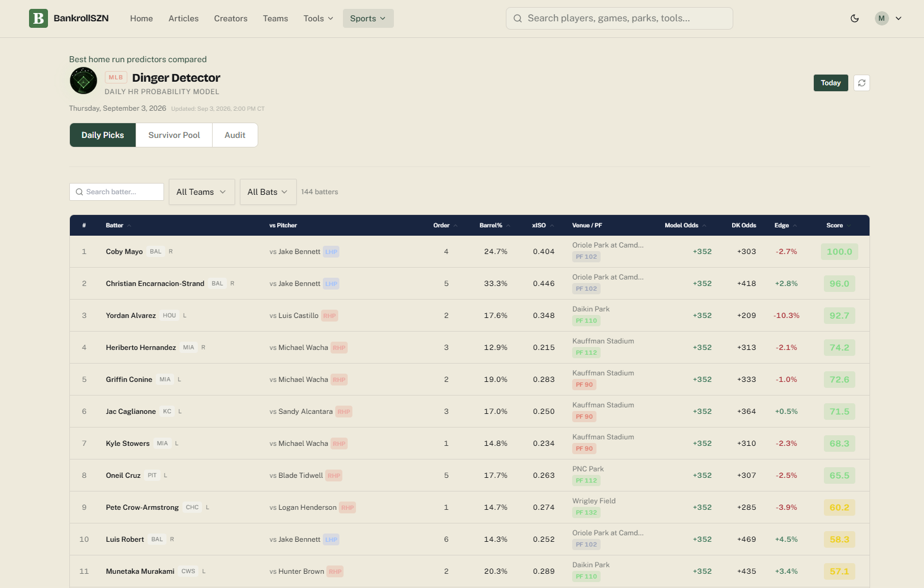This screenshot has width=924, height=588.
Task: Open Griffin Conine batter link
Action: [129, 380]
